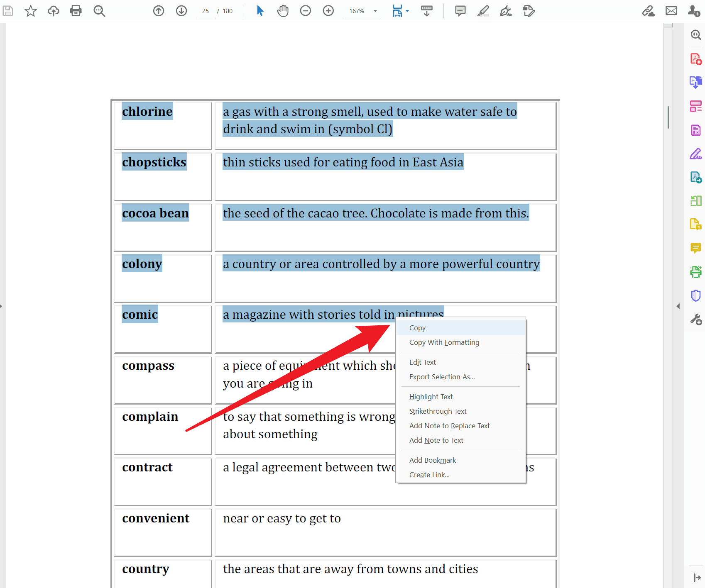Open the green print production tool
Viewport: 705px width, 588px height.
pyautogui.click(x=696, y=272)
